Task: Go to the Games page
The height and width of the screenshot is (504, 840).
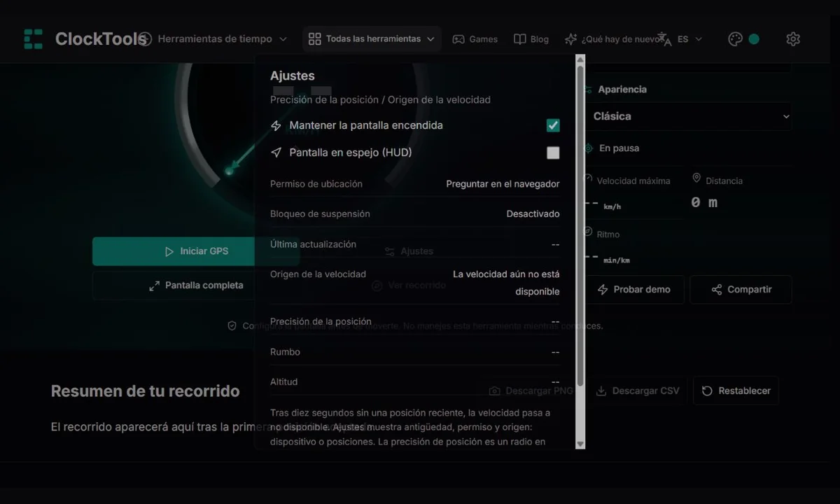Action: [x=475, y=39]
